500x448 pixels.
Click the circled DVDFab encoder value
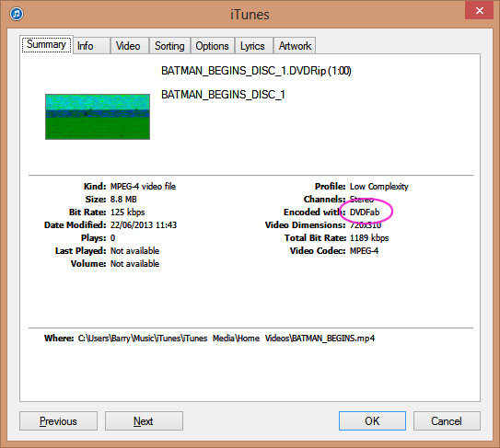pyautogui.click(x=365, y=212)
